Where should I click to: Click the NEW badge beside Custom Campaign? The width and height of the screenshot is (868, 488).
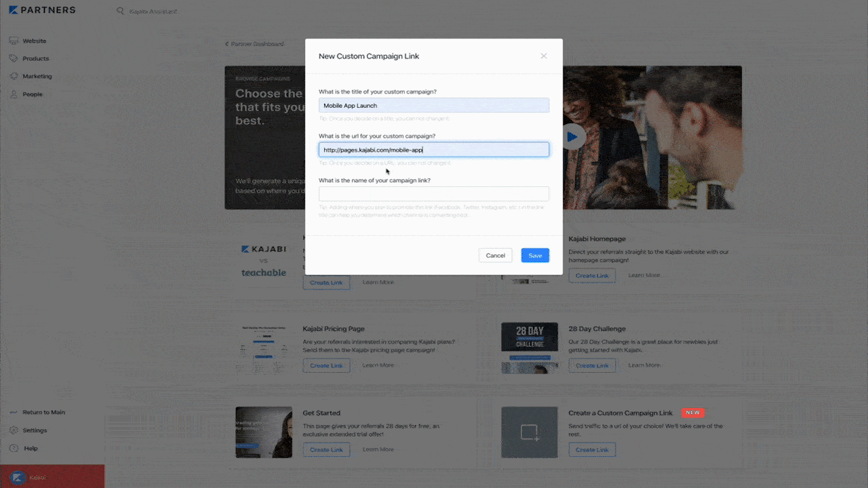pyautogui.click(x=692, y=412)
